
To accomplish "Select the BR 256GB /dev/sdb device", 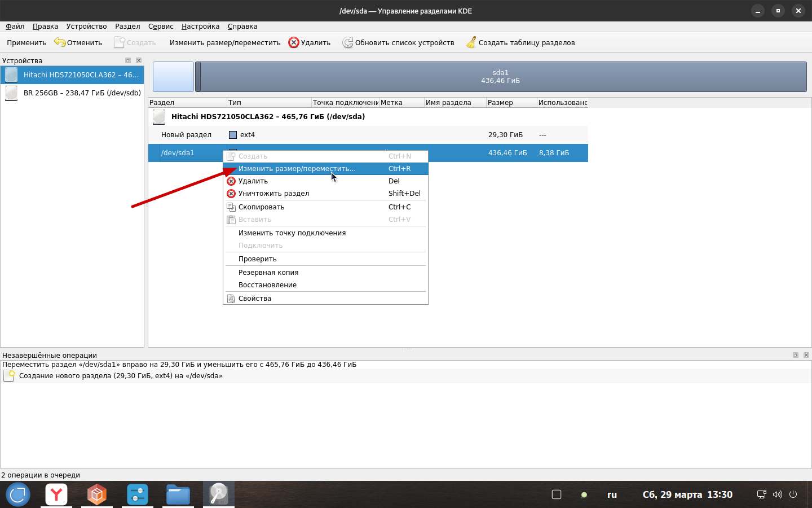I will pyautogui.click(x=82, y=93).
